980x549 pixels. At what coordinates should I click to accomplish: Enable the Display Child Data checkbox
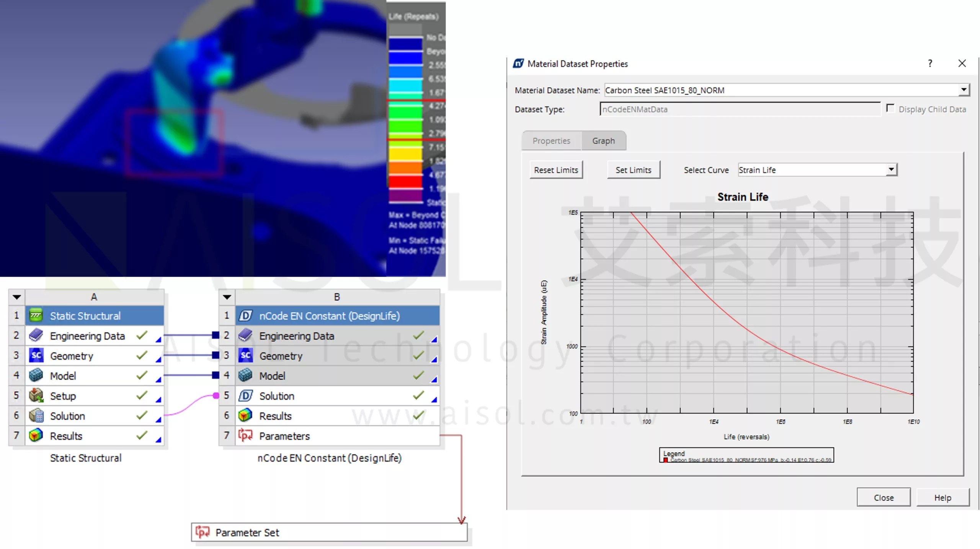890,109
